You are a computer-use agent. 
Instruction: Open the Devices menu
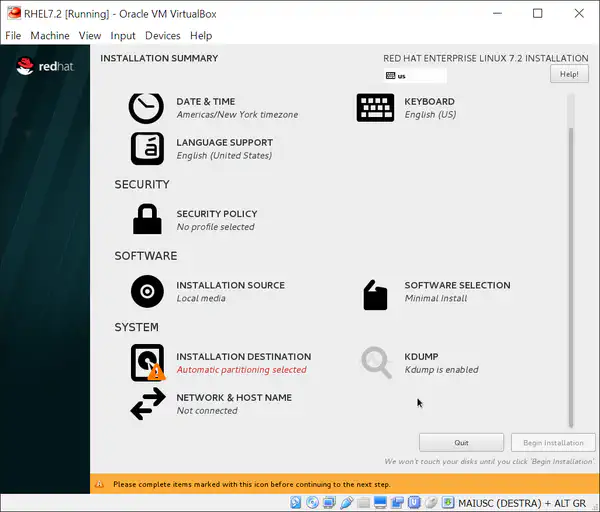[x=162, y=35]
